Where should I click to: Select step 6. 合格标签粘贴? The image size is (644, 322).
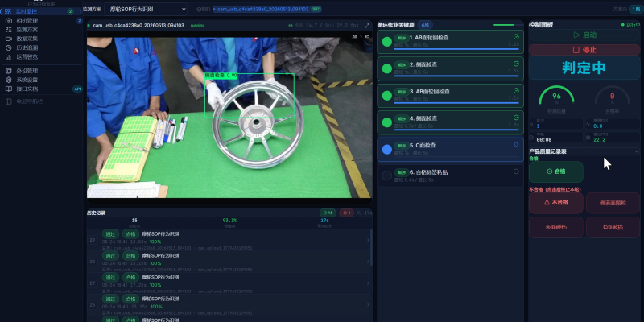pyautogui.click(x=450, y=175)
